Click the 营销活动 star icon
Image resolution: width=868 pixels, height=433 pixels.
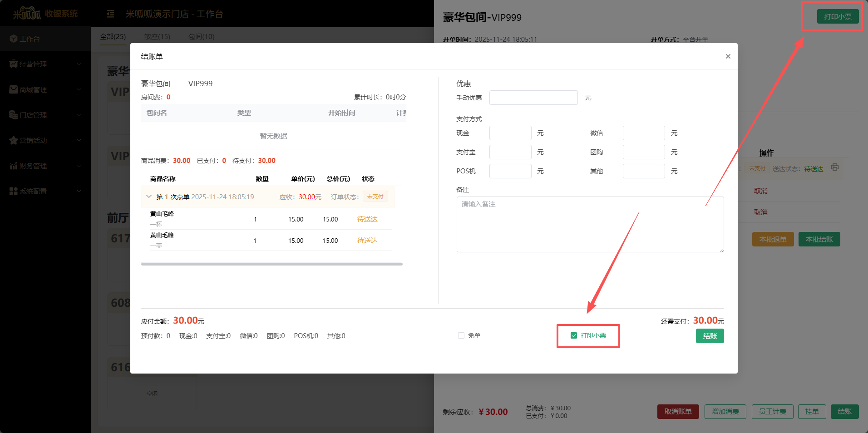14,141
